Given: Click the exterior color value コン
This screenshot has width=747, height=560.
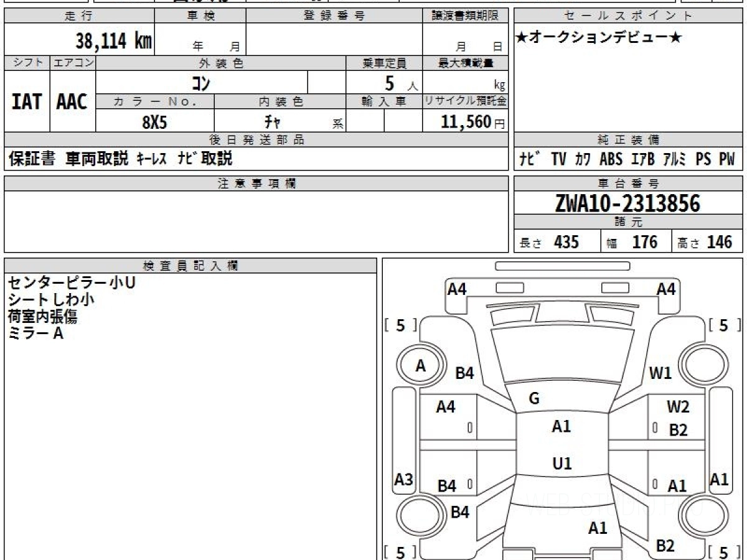Looking at the screenshot, I should pos(201,82).
